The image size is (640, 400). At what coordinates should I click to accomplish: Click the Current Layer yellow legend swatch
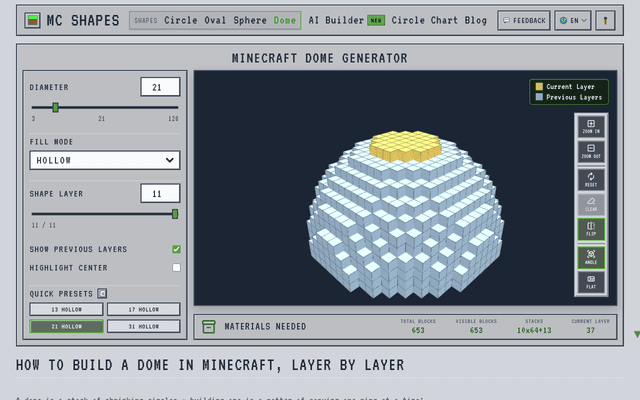click(539, 87)
